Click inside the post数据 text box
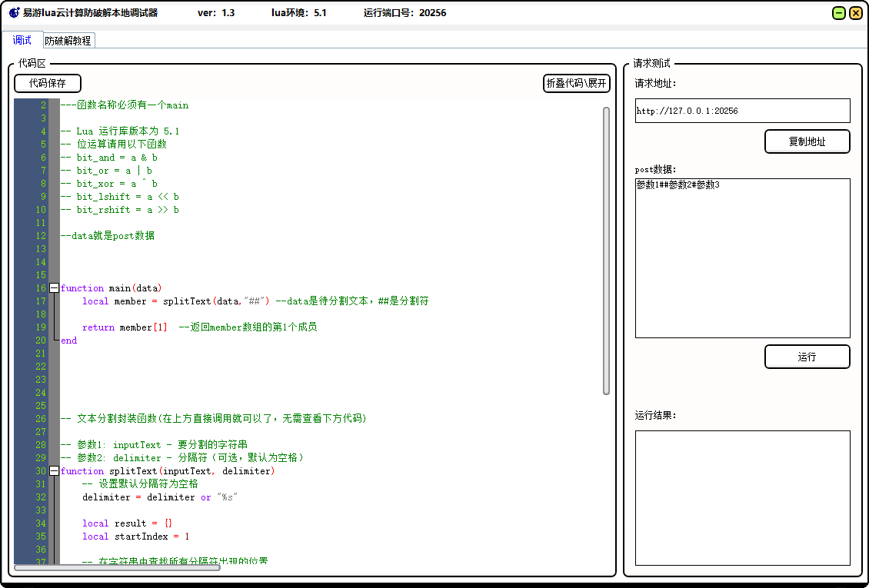869x588 pixels. point(741,254)
